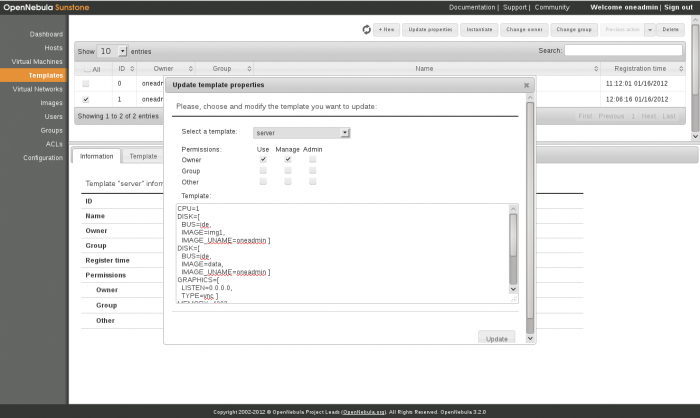Click Update properties button
Screen dimensions: 700x418
click(430, 29)
